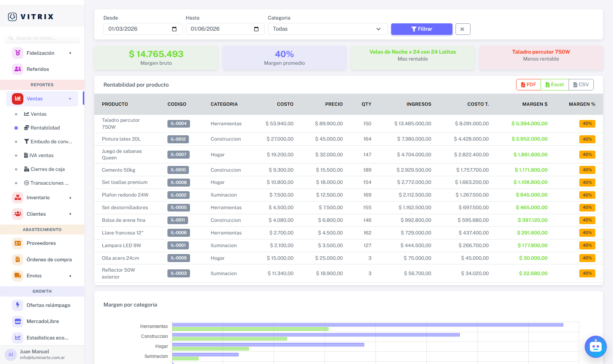Focus the Buscar en menu search field

[42, 38]
